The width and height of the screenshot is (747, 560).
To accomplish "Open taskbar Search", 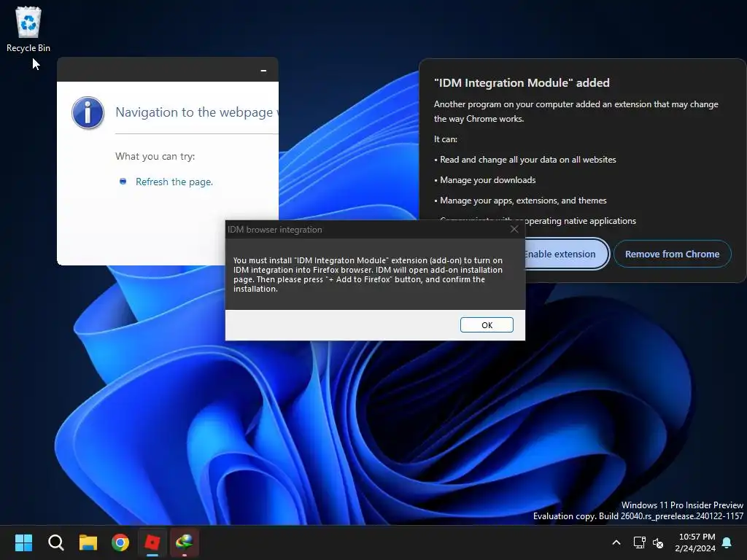I will tap(55, 542).
